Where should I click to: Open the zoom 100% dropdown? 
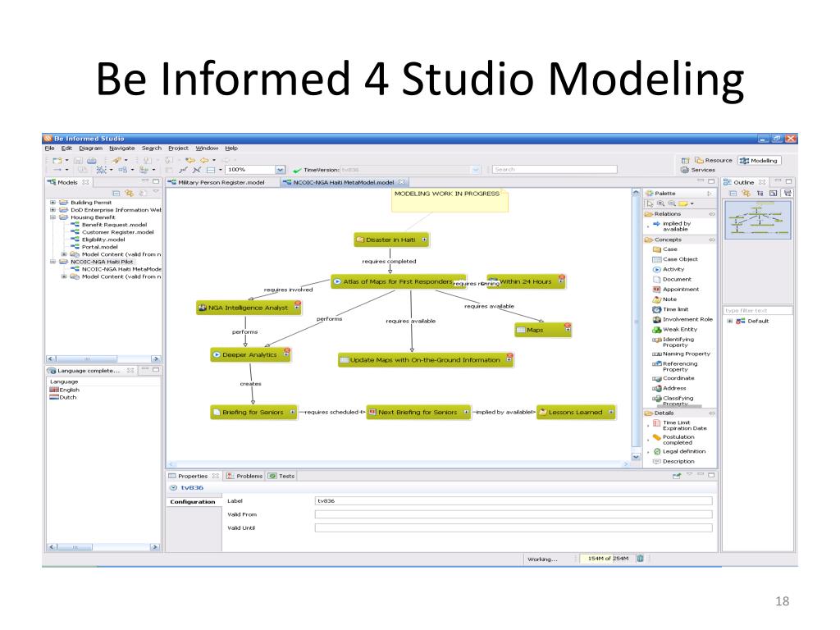[x=280, y=170]
